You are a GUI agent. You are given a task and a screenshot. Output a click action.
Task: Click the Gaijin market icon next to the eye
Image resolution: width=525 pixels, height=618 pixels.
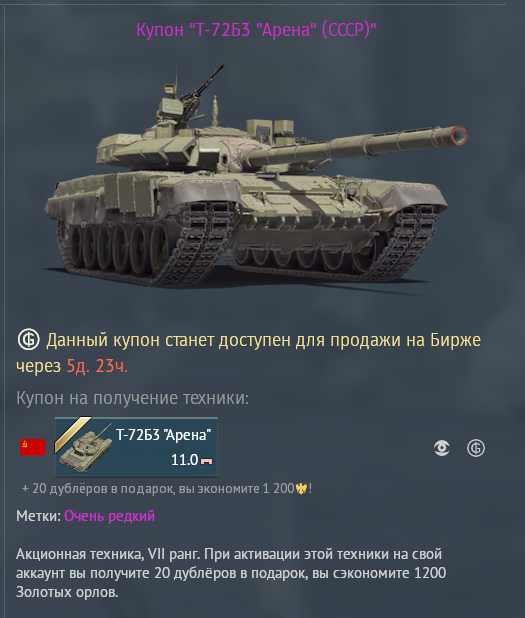click(476, 448)
